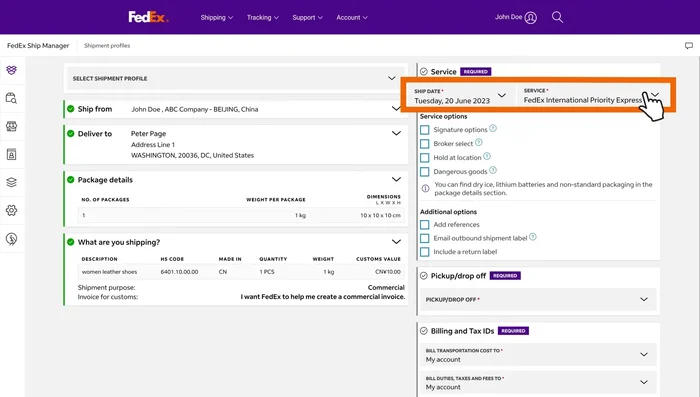Click green check next to Ship from
Screen dimensions: 700x397
[71, 109]
